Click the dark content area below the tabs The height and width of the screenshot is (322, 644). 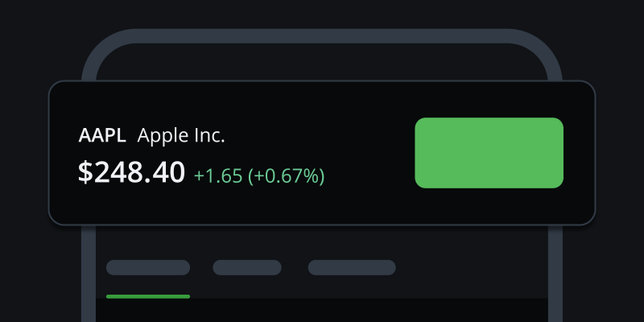pyautogui.click(x=322, y=311)
